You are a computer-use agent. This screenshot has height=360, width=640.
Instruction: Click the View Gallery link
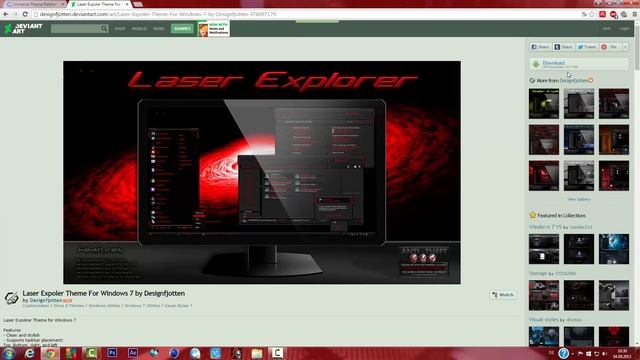[579, 199]
